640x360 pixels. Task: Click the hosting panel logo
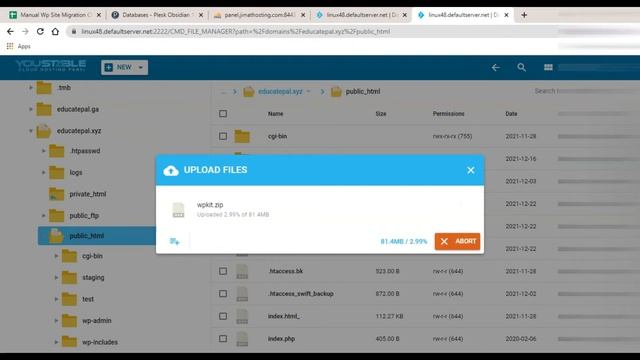click(51, 65)
